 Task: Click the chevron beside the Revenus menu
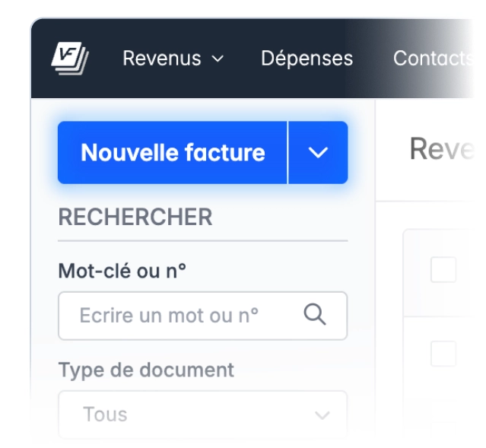(x=218, y=59)
